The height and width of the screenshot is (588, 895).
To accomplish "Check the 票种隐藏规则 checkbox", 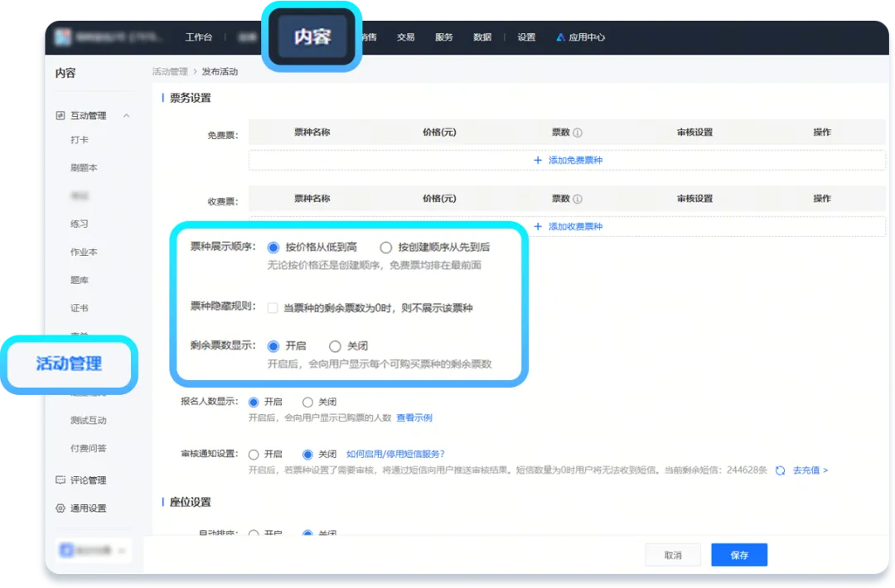I will coord(273,307).
